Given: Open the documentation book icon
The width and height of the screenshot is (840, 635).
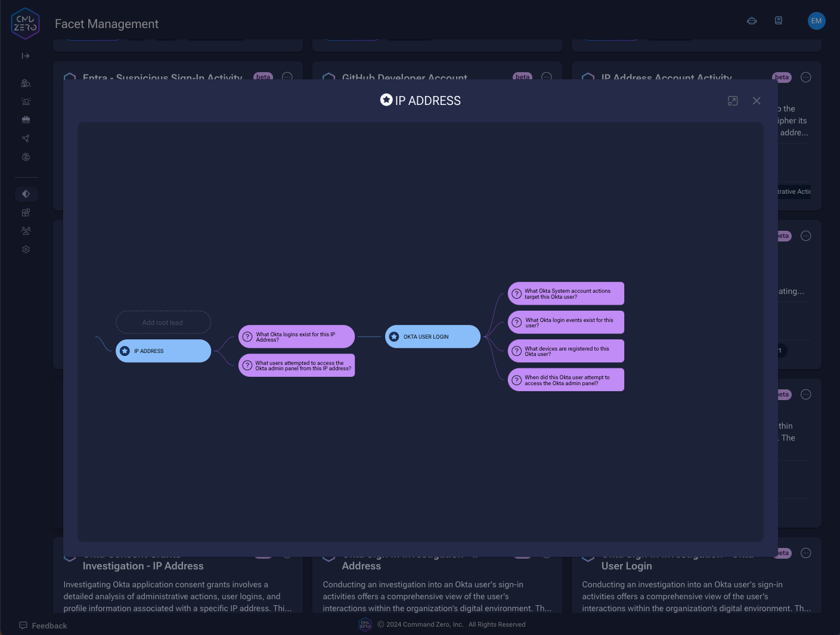Looking at the screenshot, I should tap(778, 20).
